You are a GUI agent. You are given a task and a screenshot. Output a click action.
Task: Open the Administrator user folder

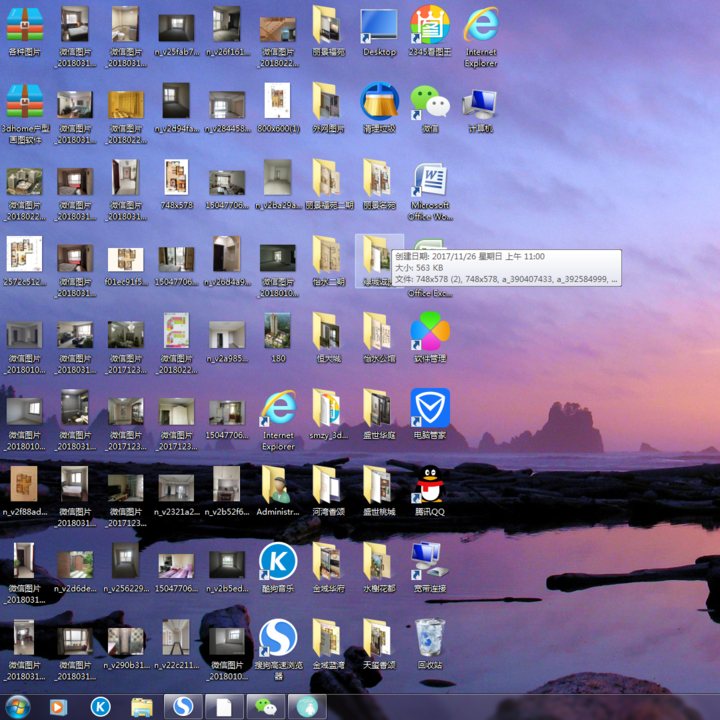pos(278,486)
